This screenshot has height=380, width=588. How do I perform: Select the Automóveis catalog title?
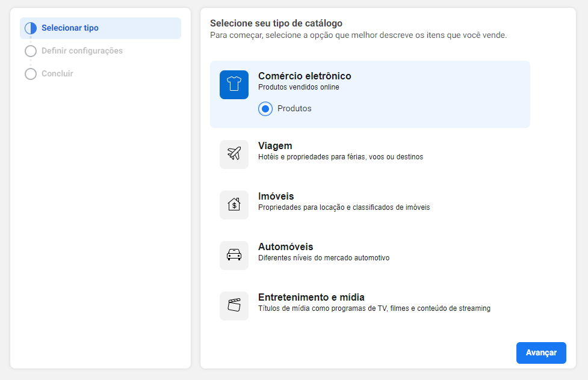click(x=286, y=247)
